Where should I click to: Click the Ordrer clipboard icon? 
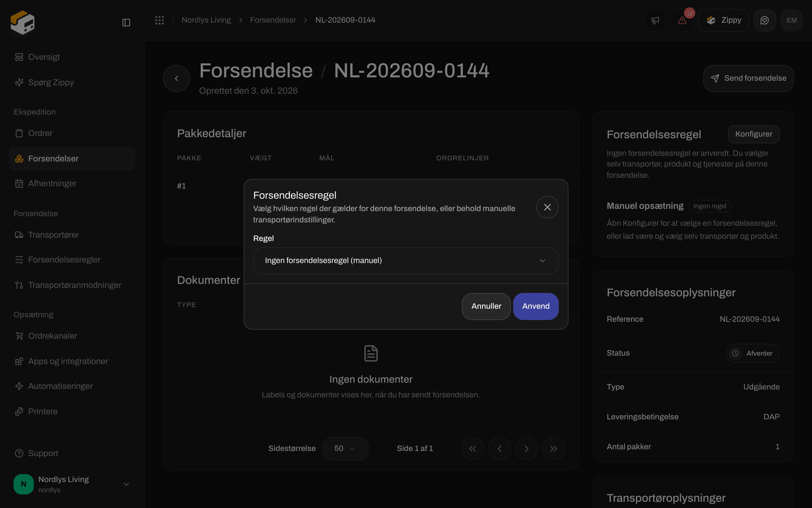19,133
